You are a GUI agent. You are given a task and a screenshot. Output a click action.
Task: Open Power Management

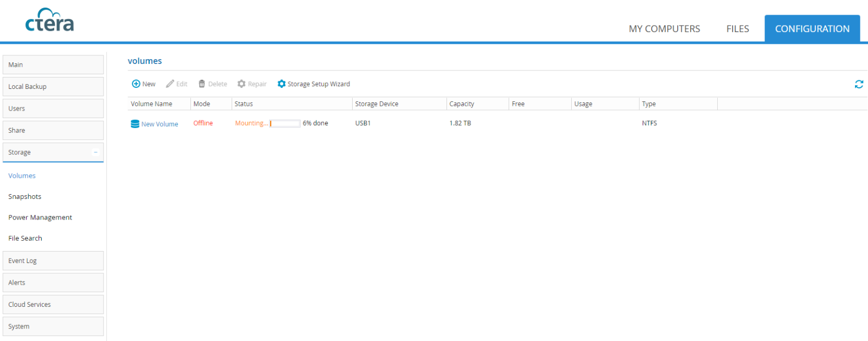point(40,217)
